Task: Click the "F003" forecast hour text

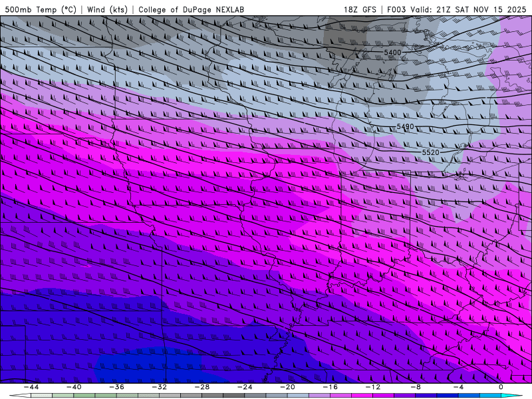Action: click(x=396, y=9)
